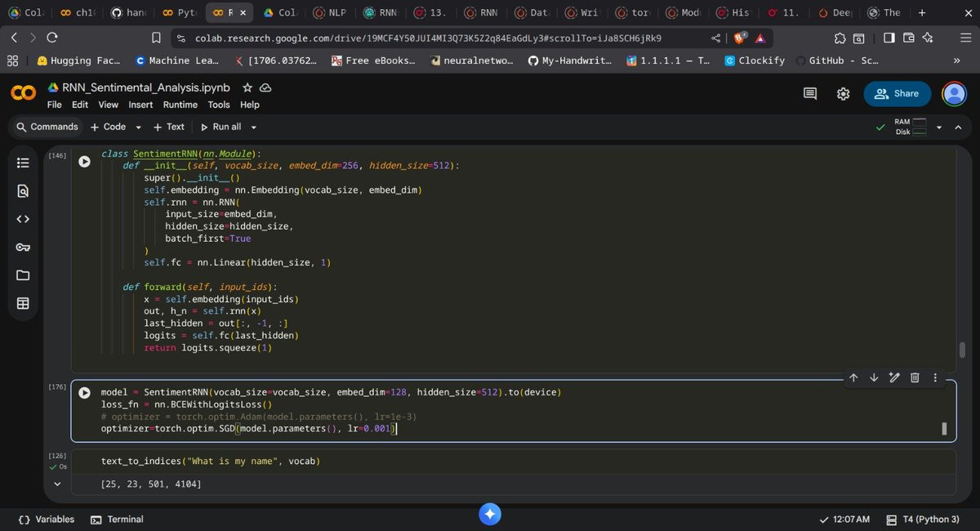Click the notebook vertical scrollbar
Screen dimensions: 980x531
tap(962, 350)
